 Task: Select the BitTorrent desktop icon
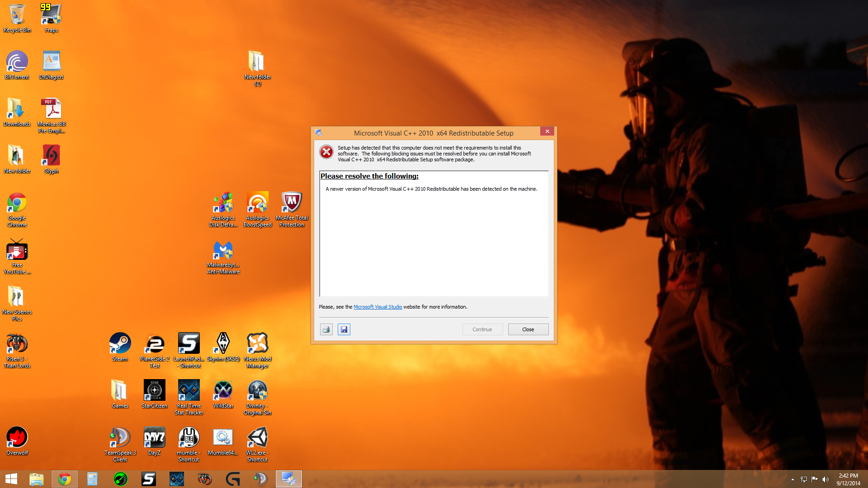[17, 65]
